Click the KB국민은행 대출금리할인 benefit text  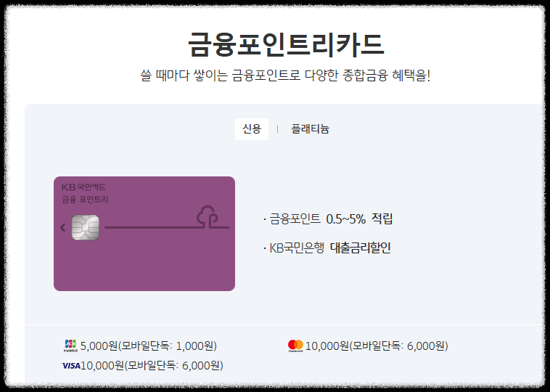329,248
